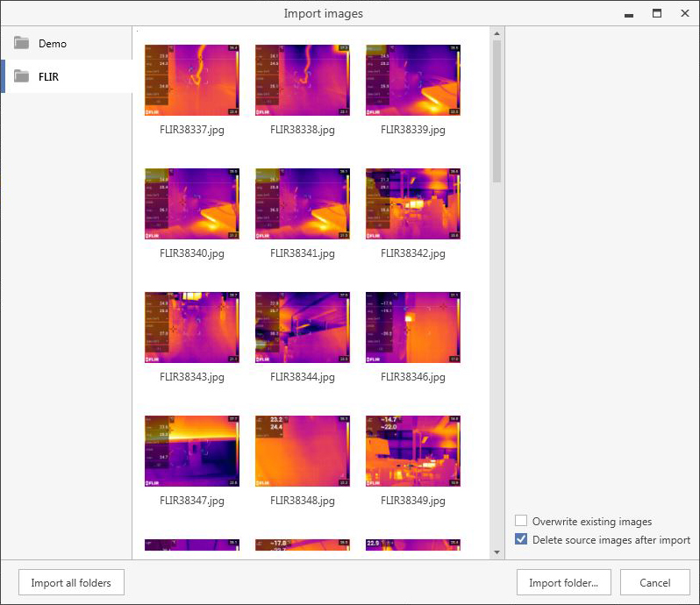
Task: Click thermal image FLIR38347.jpg
Action: coord(192,452)
